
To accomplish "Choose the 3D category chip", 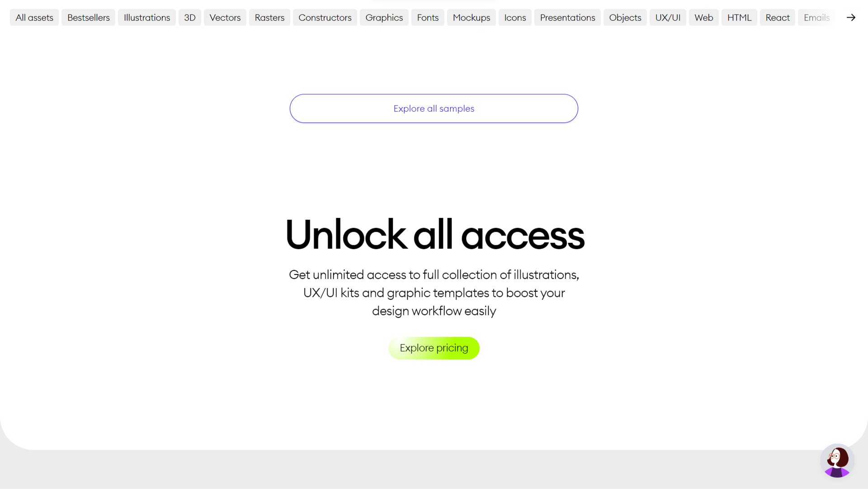I will tap(190, 18).
